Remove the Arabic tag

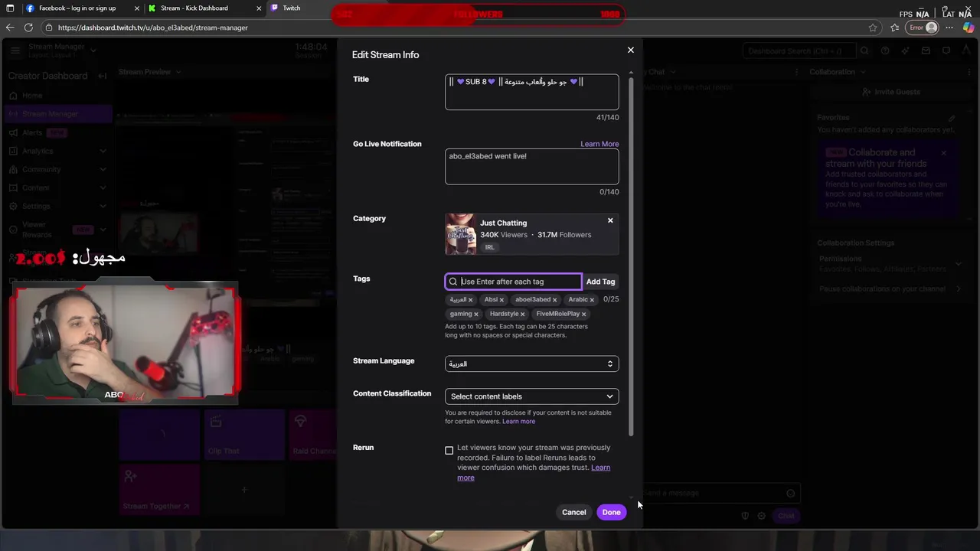pos(592,300)
